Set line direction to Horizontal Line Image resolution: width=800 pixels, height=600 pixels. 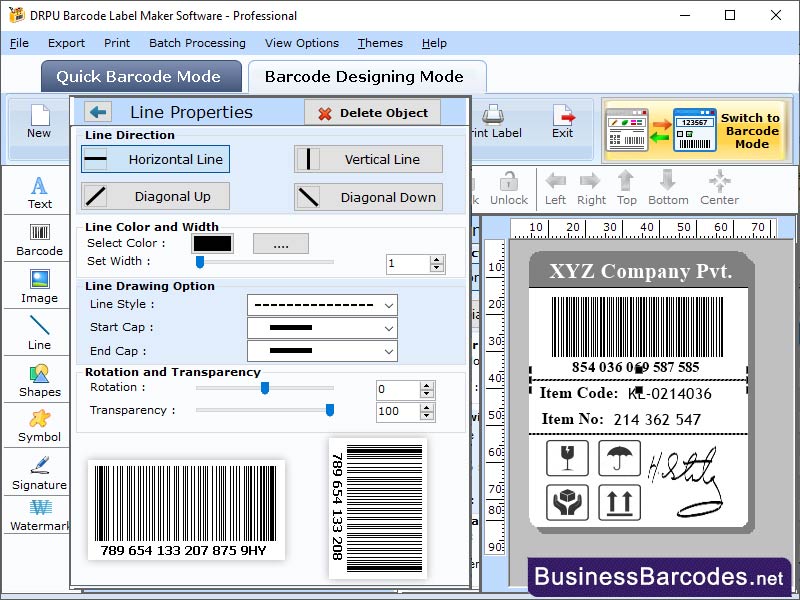(155, 159)
